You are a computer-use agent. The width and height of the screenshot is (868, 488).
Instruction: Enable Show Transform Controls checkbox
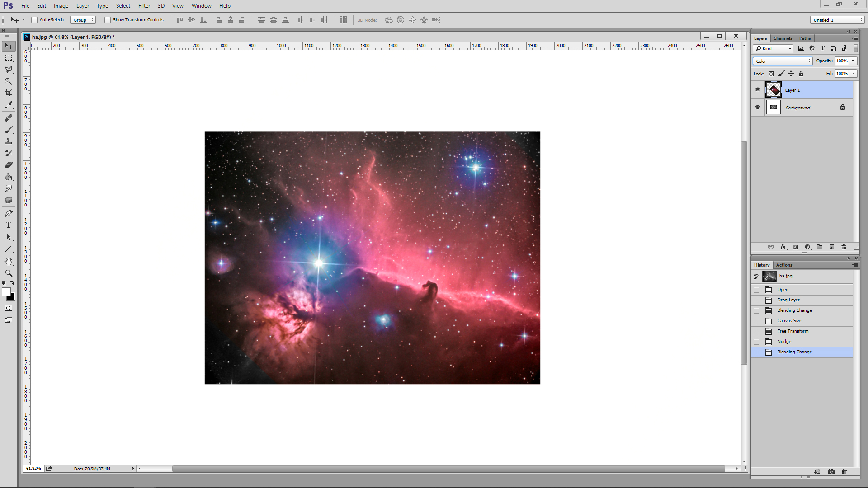click(x=108, y=20)
